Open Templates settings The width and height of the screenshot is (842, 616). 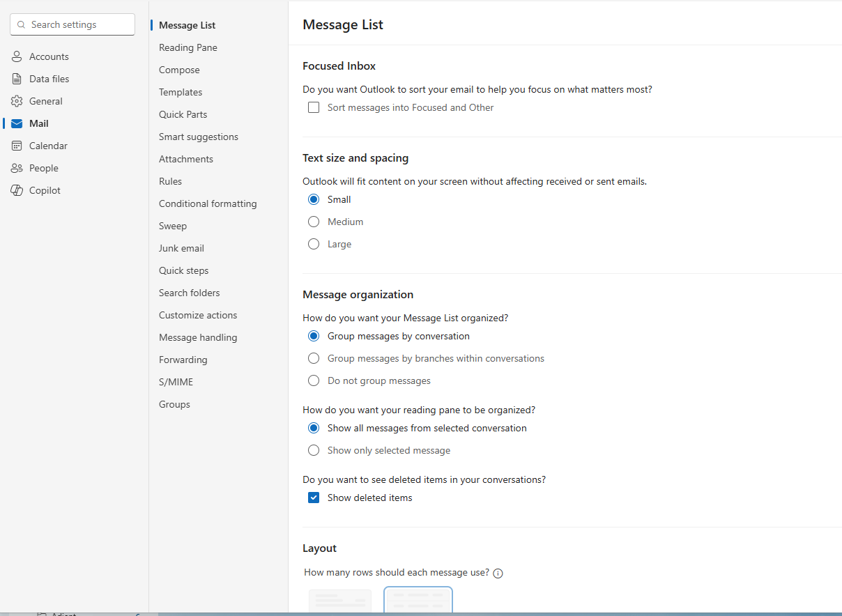181,92
